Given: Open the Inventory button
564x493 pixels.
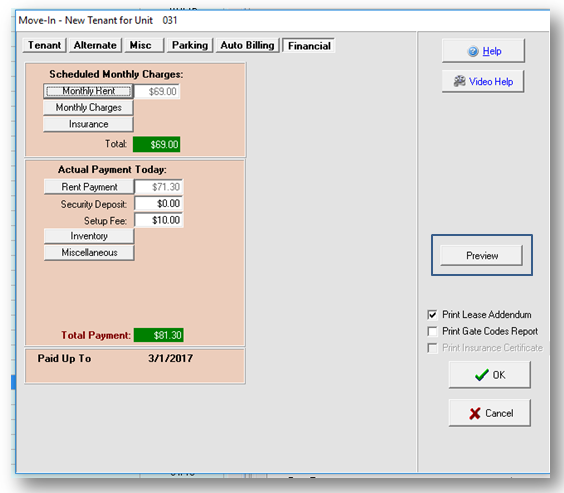Looking at the screenshot, I should (89, 236).
